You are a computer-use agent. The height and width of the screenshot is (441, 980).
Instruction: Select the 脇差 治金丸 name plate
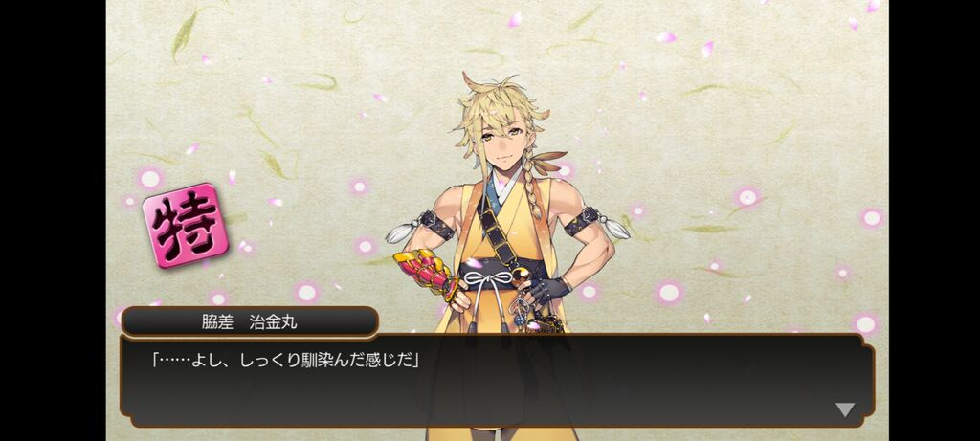pyautogui.click(x=250, y=322)
